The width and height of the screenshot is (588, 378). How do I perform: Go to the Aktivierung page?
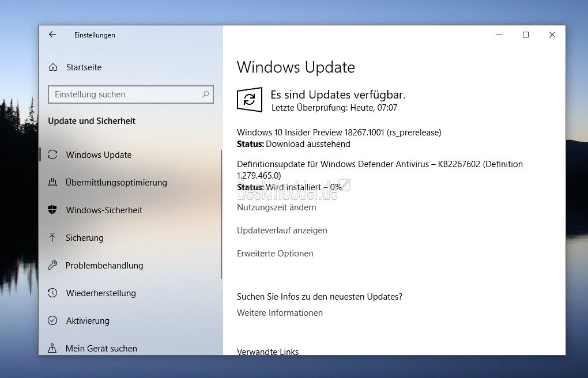pyautogui.click(x=88, y=321)
